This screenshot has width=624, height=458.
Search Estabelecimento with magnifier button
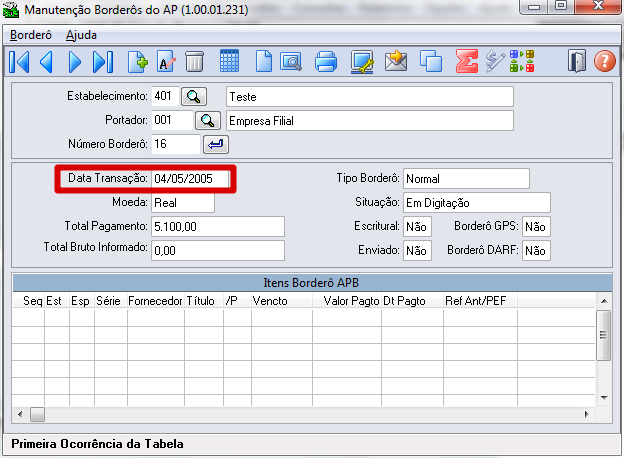coord(194,96)
